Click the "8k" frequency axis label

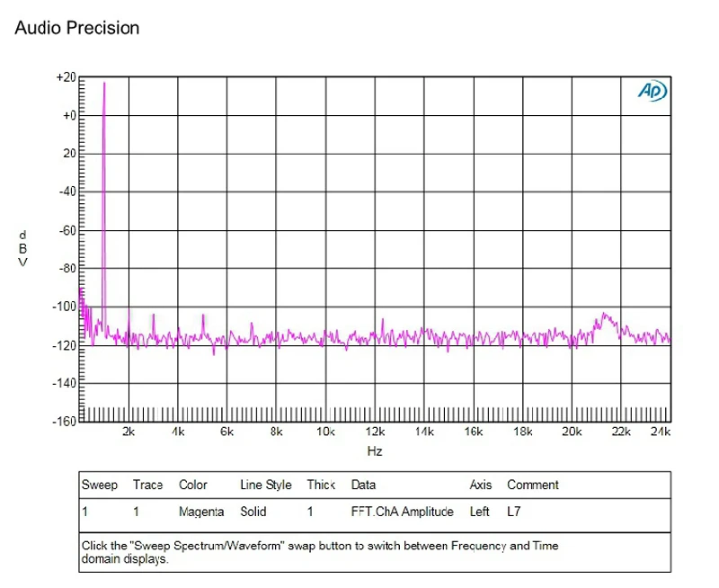[x=277, y=432]
